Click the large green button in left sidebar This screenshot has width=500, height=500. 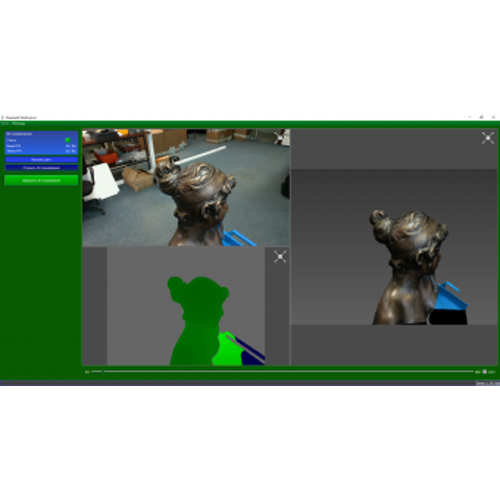41,180
